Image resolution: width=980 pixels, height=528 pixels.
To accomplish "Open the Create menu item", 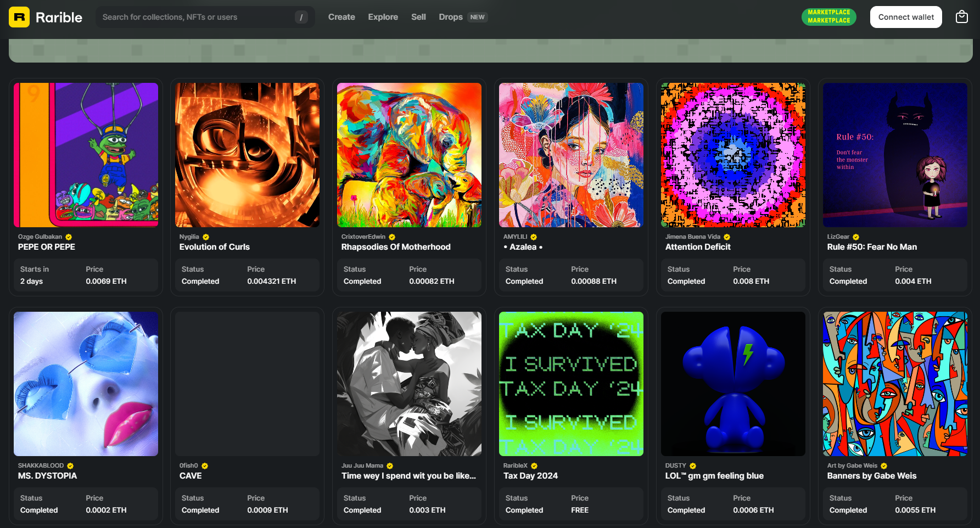I will pos(341,17).
